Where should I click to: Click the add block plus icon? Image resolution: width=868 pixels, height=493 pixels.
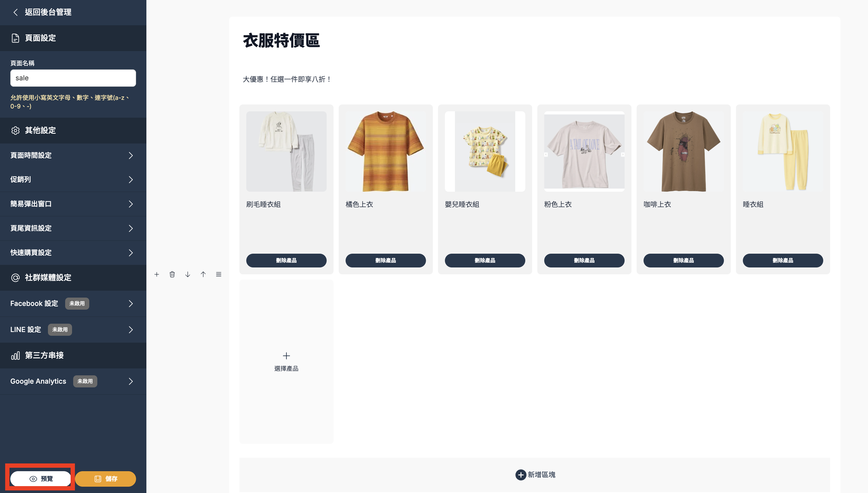(x=156, y=274)
